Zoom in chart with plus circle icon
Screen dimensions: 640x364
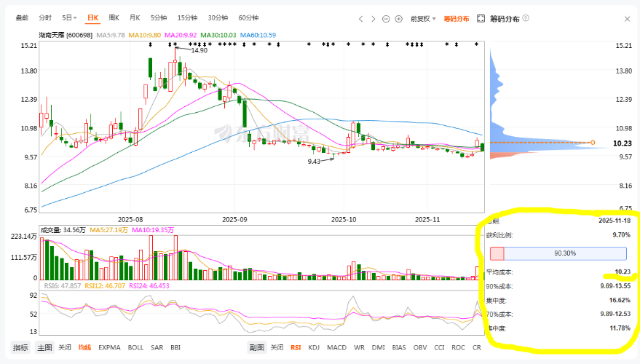[399, 19]
